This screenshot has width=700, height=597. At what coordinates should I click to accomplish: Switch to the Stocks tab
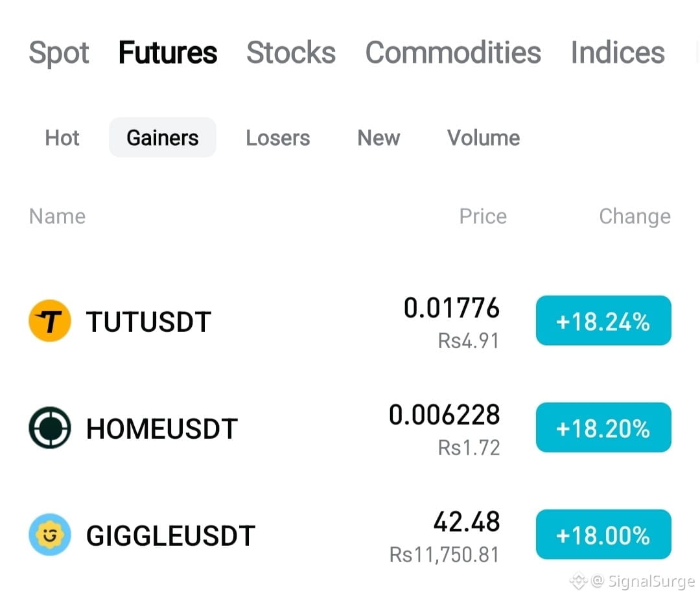[x=291, y=53]
